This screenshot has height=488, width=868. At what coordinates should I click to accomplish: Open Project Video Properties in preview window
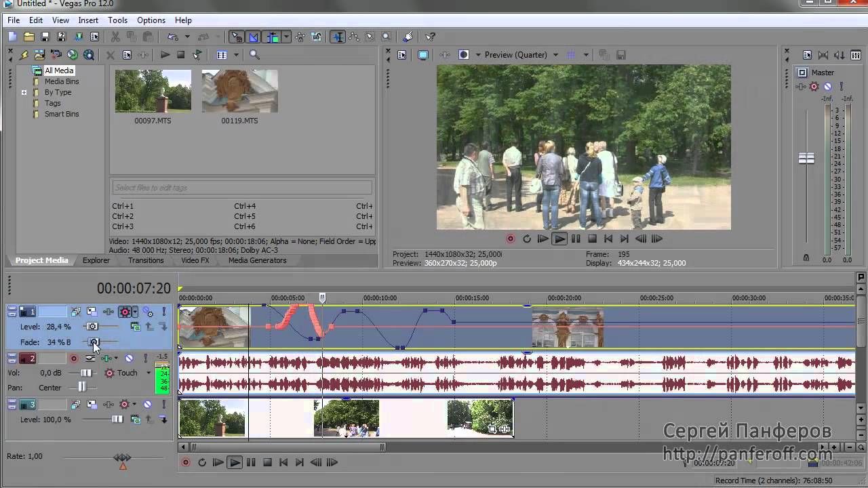[x=402, y=55]
